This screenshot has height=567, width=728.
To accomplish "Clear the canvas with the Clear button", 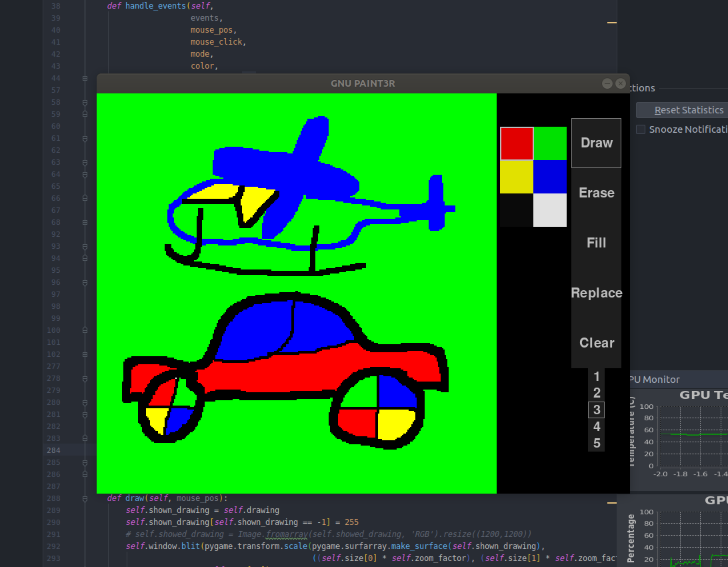I will pyautogui.click(x=596, y=343).
